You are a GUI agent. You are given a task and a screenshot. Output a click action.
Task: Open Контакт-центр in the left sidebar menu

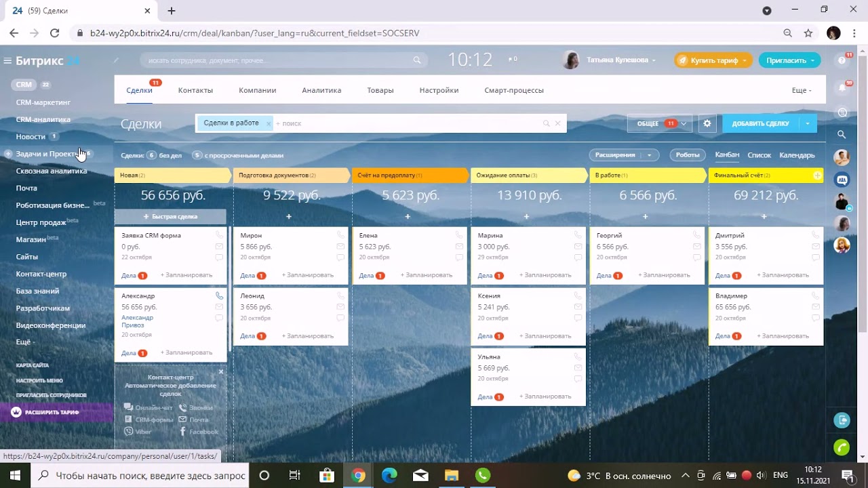pyautogui.click(x=41, y=274)
